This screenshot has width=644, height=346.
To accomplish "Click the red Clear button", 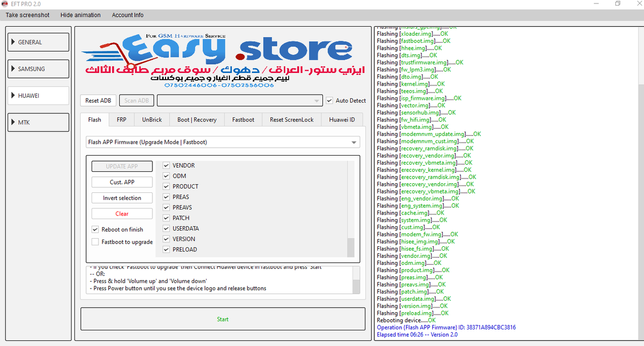I will [122, 214].
